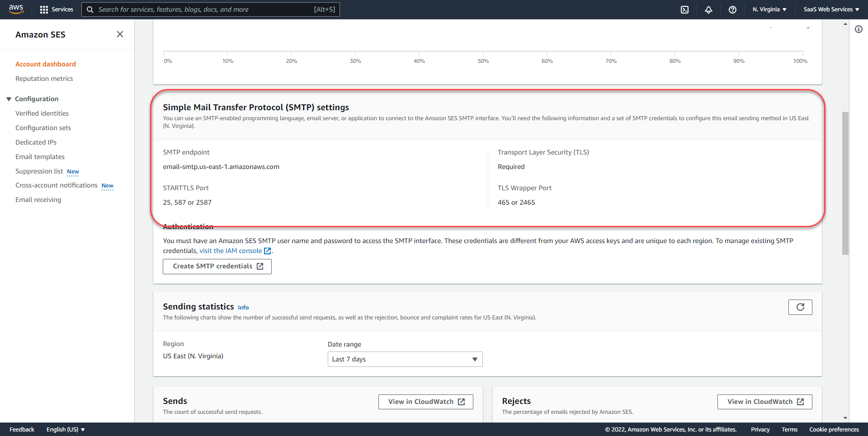Open the notifications bell
This screenshot has height=436, width=868.
click(x=708, y=9)
